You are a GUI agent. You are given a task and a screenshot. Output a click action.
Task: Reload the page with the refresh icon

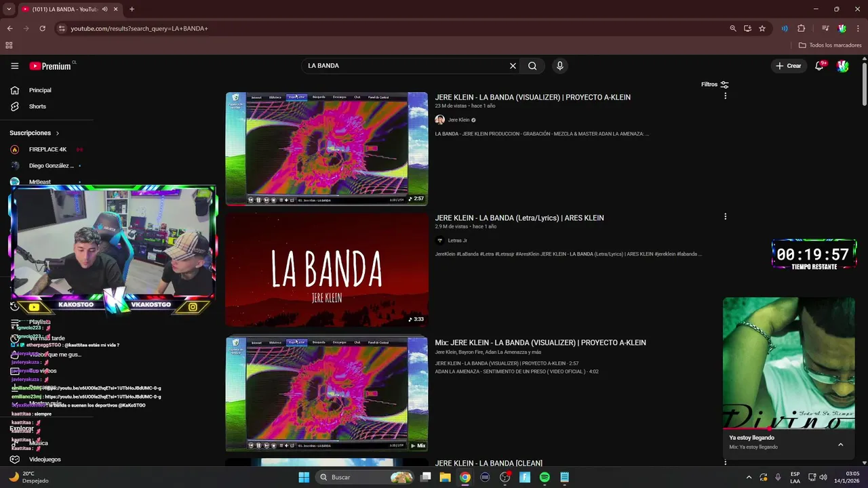[42, 28]
